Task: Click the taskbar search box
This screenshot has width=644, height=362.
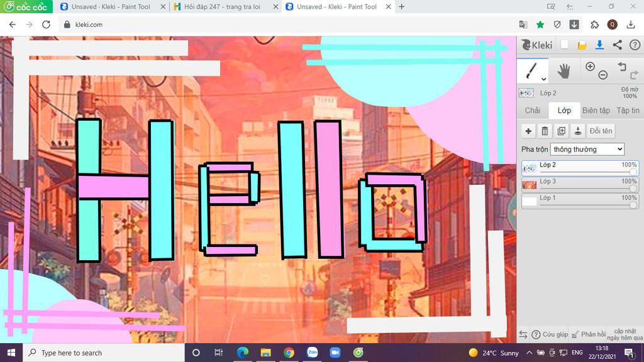Action: (x=104, y=353)
